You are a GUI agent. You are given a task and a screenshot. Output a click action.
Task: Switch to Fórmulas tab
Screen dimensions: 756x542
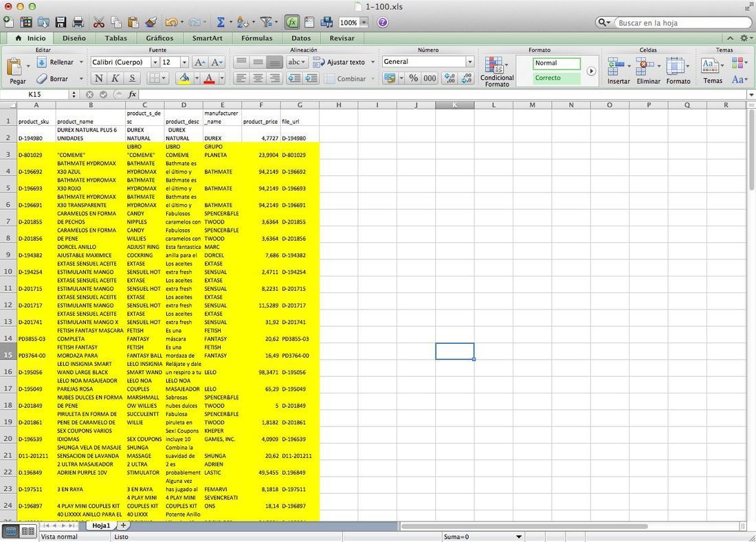point(256,38)
